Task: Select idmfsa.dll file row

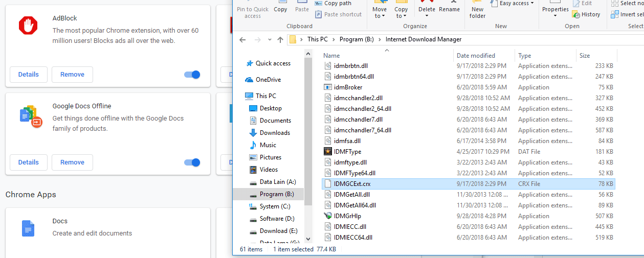Action: [468, 141]
